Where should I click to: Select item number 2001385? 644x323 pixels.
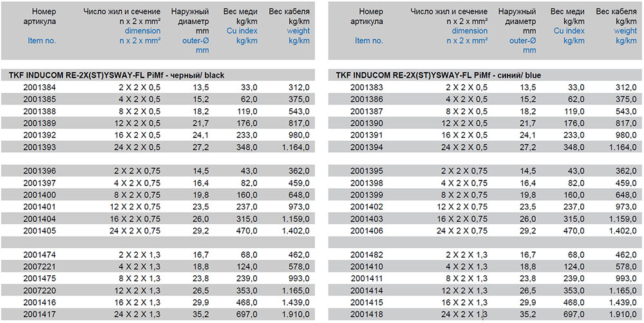point(39,99)
